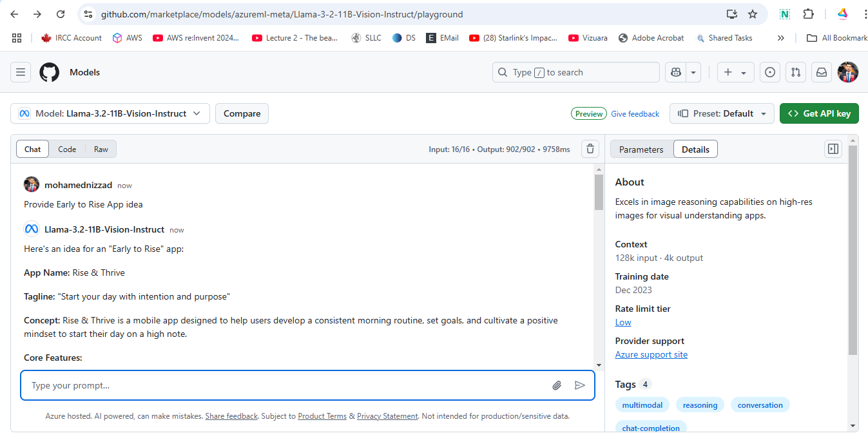This screenshot has width=868, height=440.
Task: Click the Models header title
Action: 84,72
